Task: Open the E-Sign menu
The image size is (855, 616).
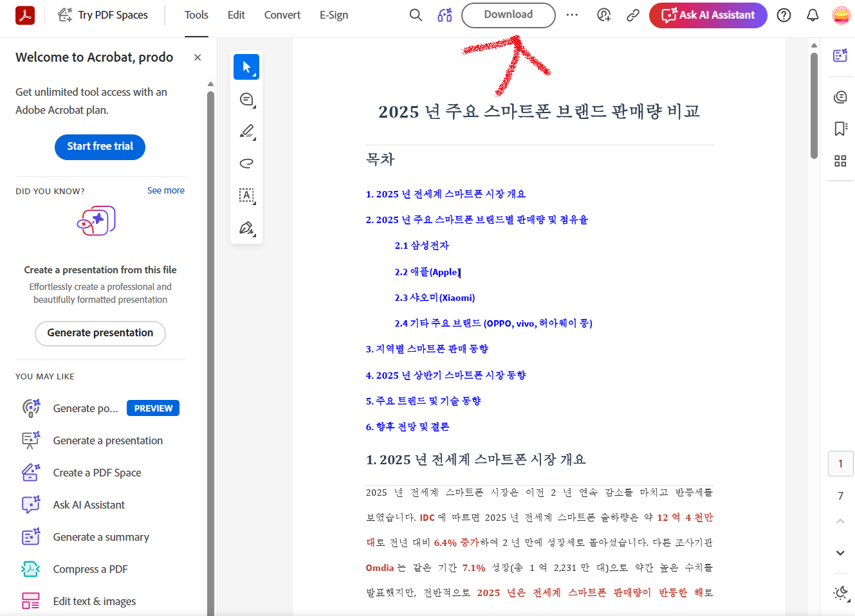Action: pos(334,15)
